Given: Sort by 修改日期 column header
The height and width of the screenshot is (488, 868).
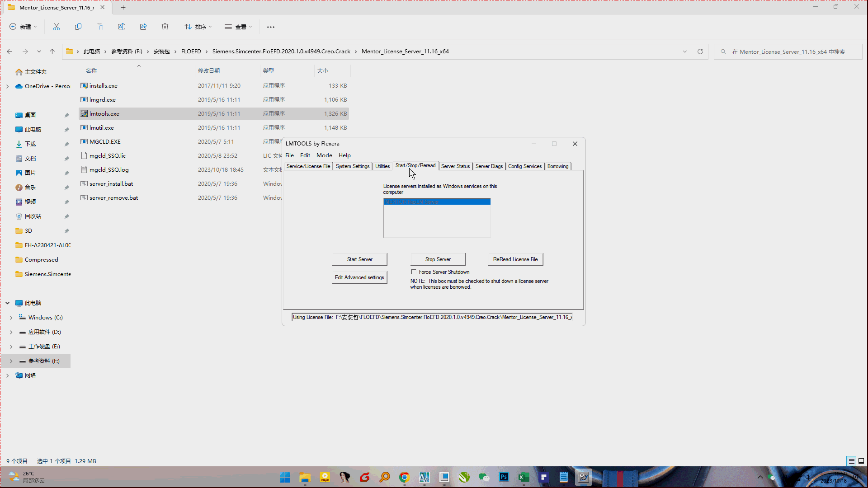Looking at the screenshot, I should 228,71.
